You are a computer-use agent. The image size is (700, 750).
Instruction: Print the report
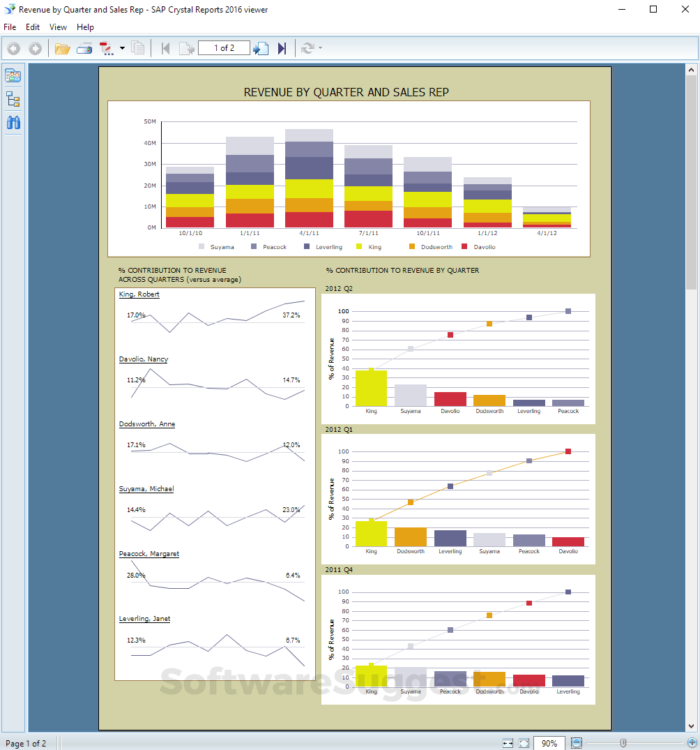coord(84,48)
